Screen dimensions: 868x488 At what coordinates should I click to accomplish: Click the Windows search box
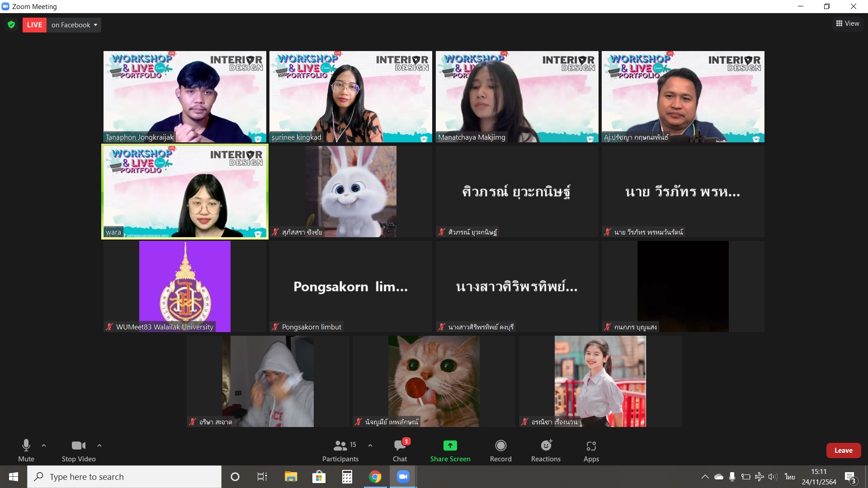(x=124, y=477)
